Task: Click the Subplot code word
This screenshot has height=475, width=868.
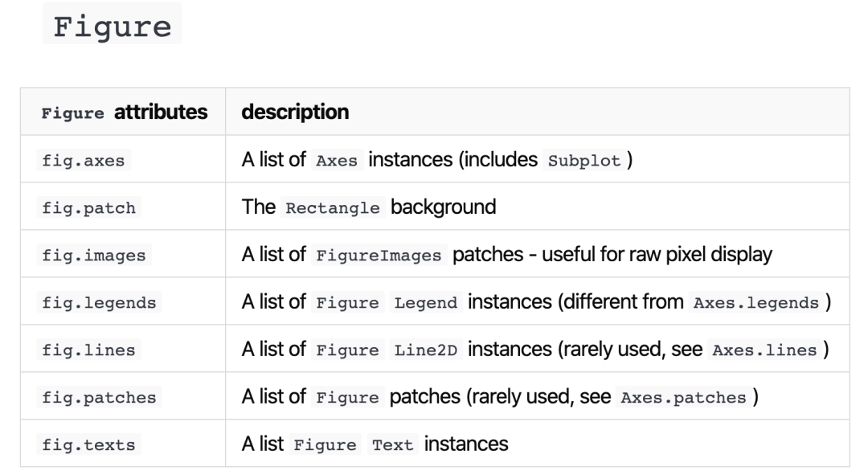Action: click(584, 161)
